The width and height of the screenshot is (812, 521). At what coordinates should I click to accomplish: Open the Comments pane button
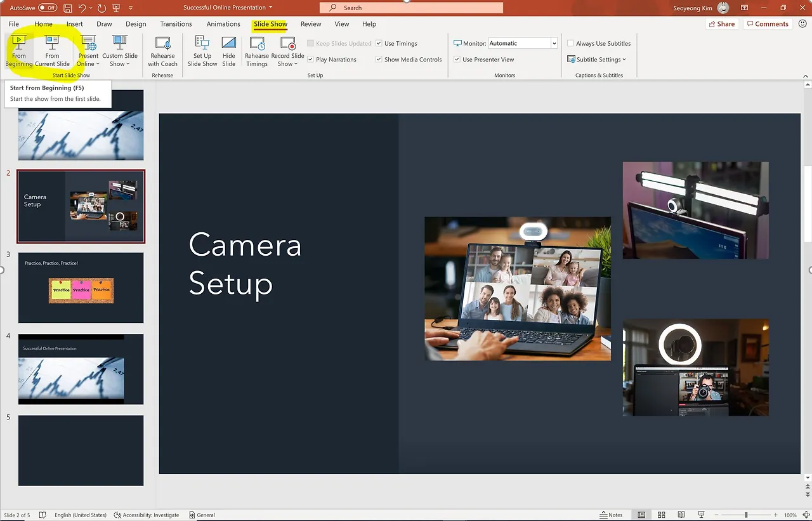(x=767, y=24)
